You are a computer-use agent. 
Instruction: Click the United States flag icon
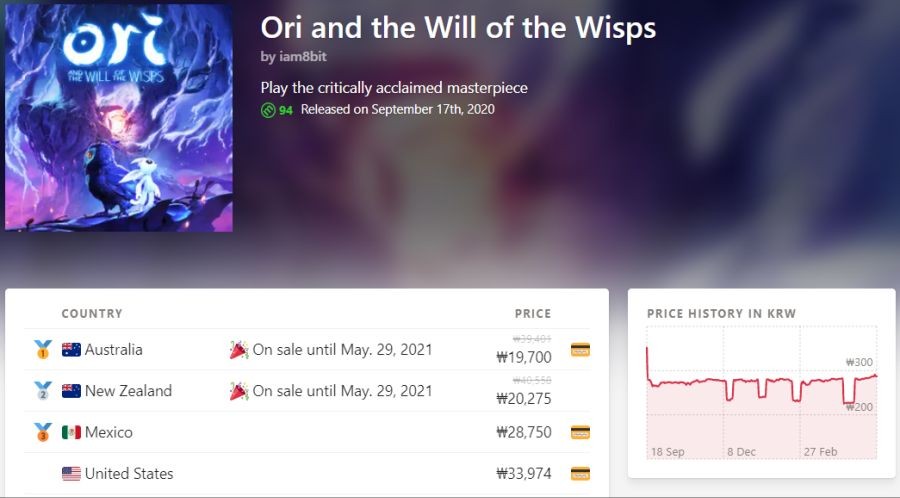point(71,473)
